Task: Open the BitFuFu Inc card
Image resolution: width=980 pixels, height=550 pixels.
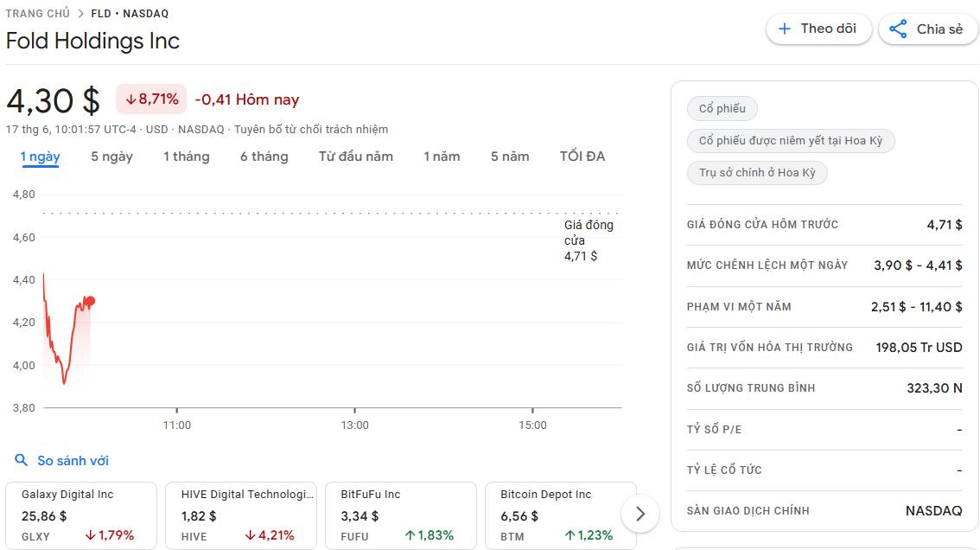Action: click(x=401, y=515)
